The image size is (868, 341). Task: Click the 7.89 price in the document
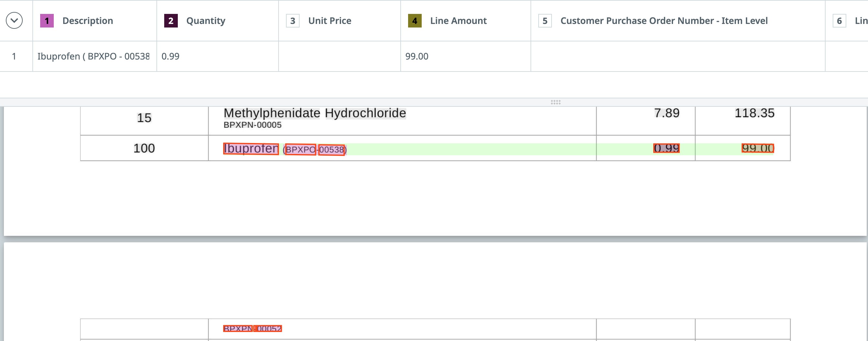[x=667, y=113]
